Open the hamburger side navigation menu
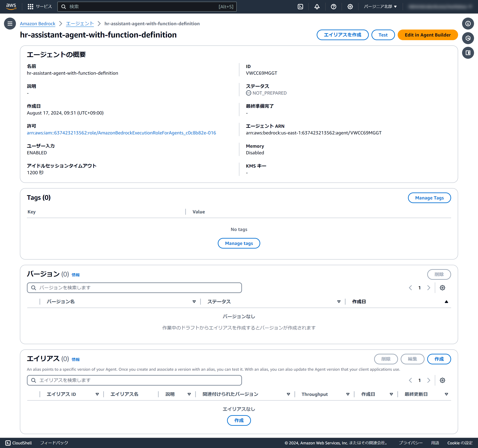This screenshot has height=448, width=478. click(x=10, y=24)
